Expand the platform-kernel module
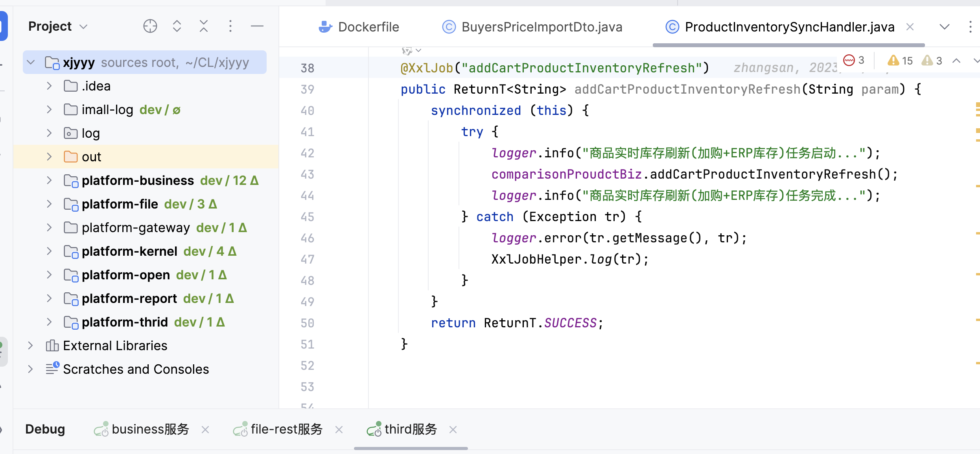The image size is (980, 454). coord(49,251)
